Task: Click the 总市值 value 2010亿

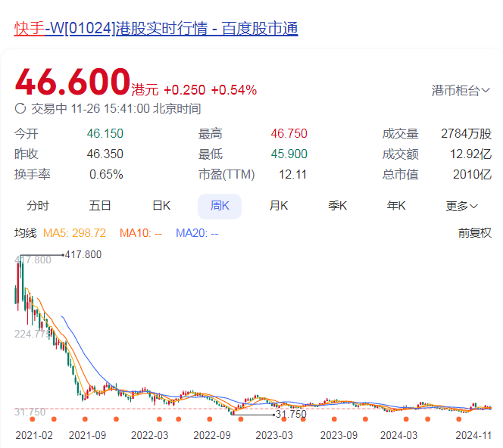Action: (472, 175)
